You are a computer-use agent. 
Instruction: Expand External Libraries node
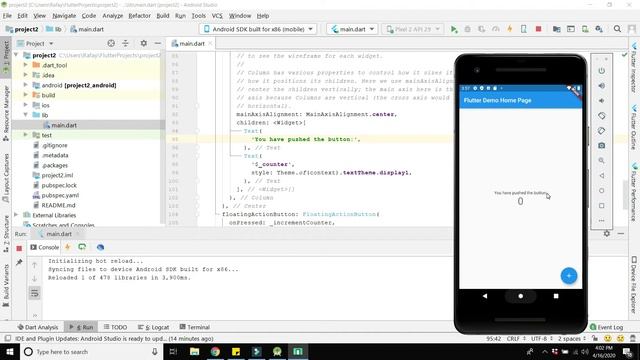[x=16, y=215]
